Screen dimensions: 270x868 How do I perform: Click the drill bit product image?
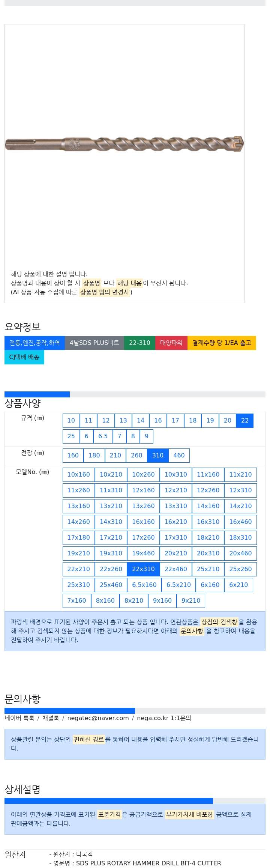pyautogui.click(x=124, y=144)
